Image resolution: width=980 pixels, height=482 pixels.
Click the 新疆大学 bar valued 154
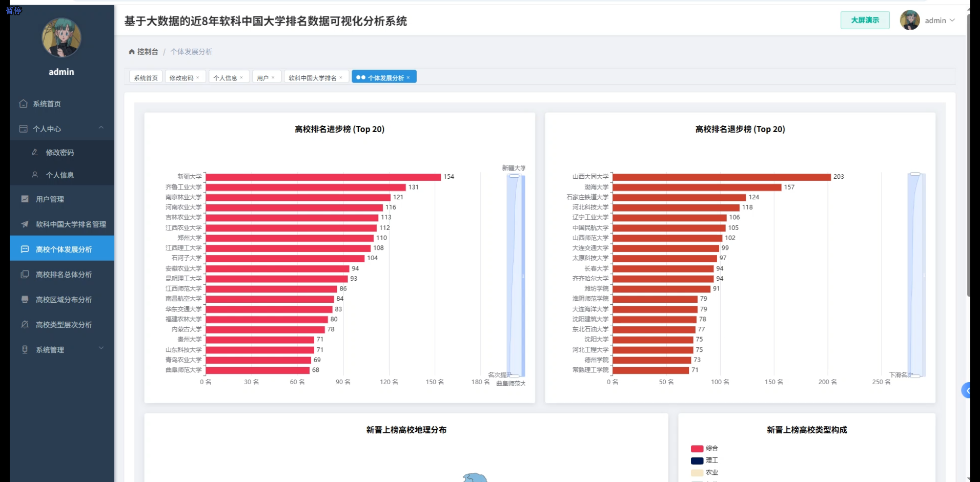323,177
